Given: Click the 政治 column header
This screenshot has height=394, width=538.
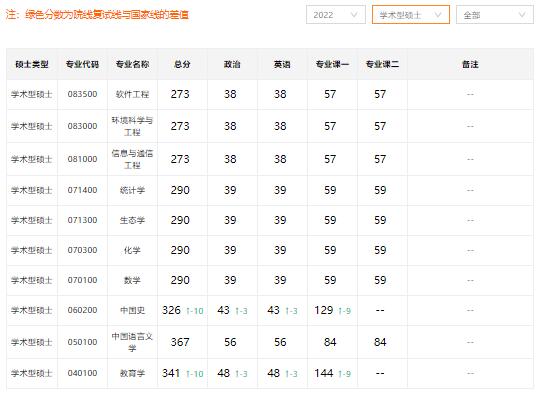Looking at the screenshot, I should [232, 64].
